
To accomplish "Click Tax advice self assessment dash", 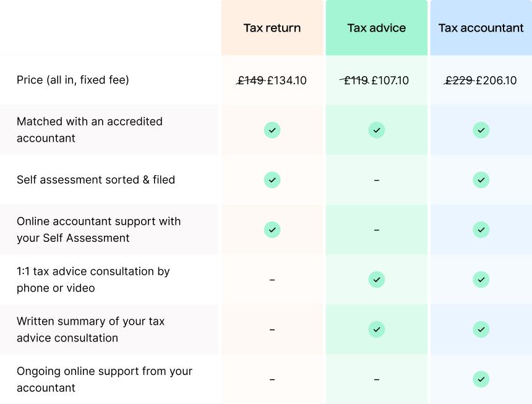I will coord(377,180).
